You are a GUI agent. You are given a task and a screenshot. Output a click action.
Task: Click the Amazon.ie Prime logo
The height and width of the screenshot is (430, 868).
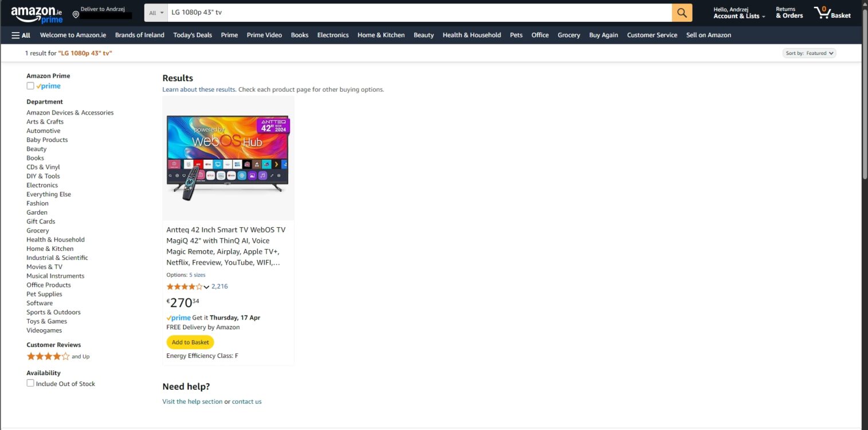(37, 14)
